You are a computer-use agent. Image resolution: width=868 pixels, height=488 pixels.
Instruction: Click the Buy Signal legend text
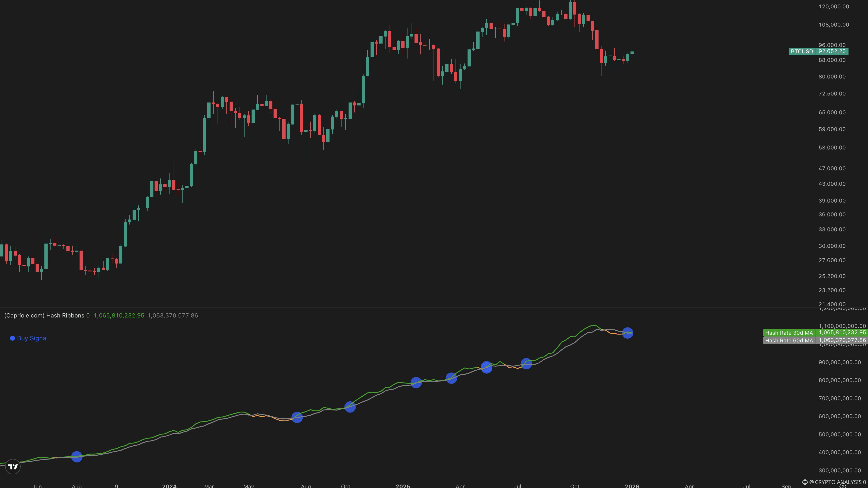pyautogui.click(x=32, y=338)
